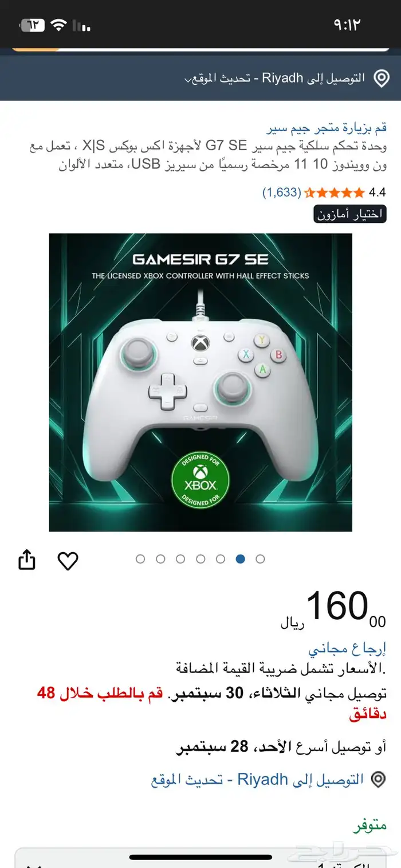Add product to wishlist with heart icon
Image resolution: width=401 pixels, height=868 pixels.
pyautogui.click(x=68, y=560)
